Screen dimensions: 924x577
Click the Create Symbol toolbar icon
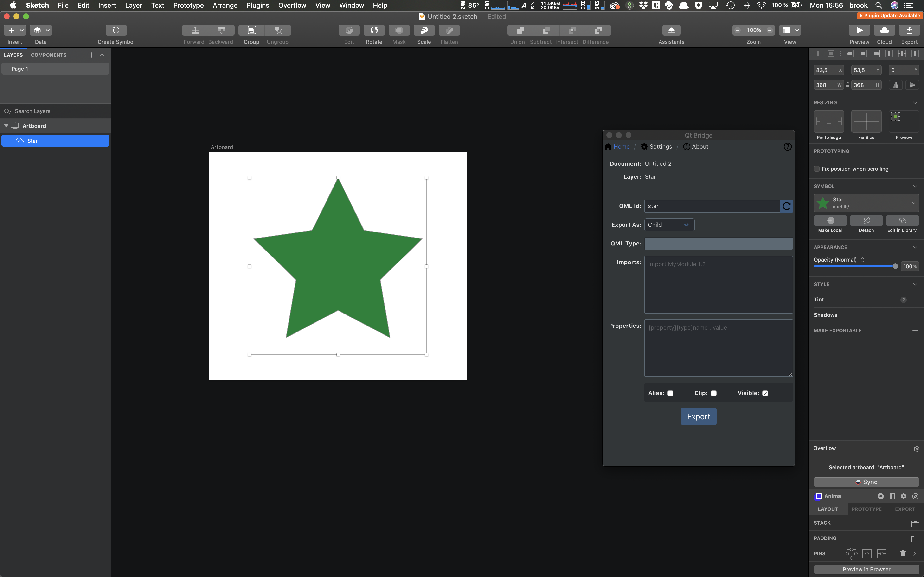[x=116, y=30]
